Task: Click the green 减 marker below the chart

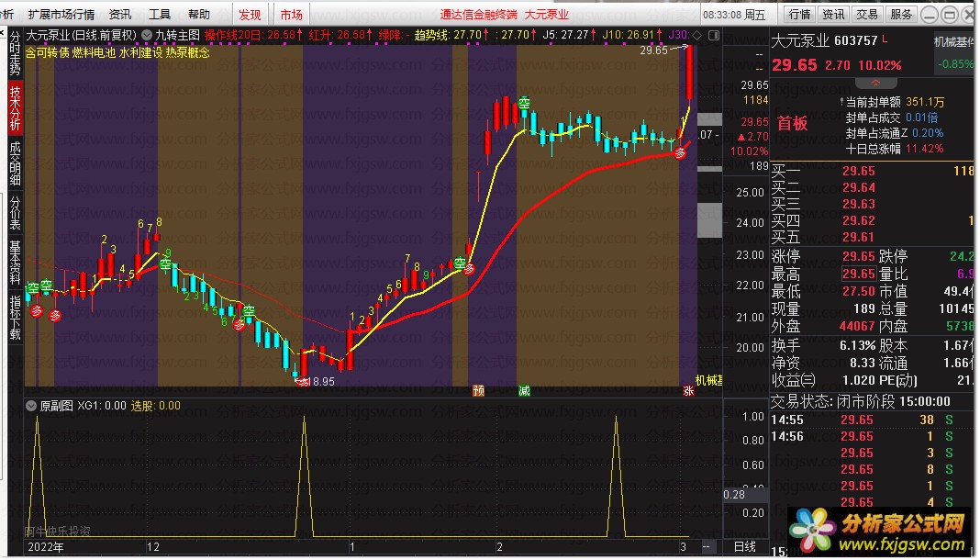Action: (524, 391)
